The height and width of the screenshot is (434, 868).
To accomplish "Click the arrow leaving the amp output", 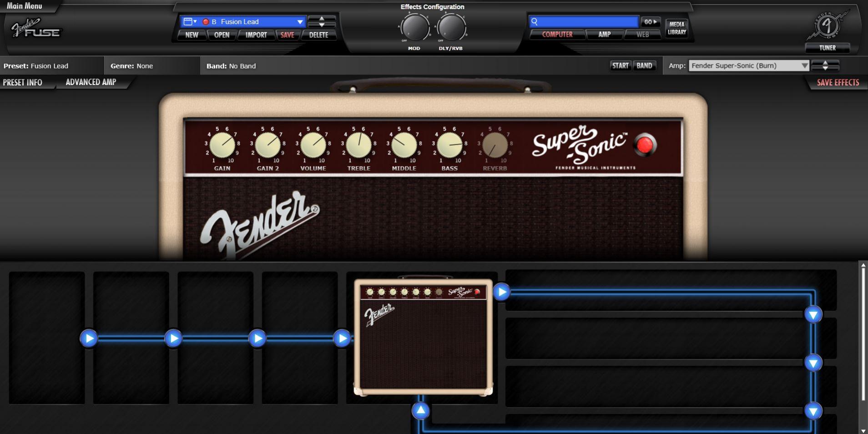I will (x=501, y=292).
